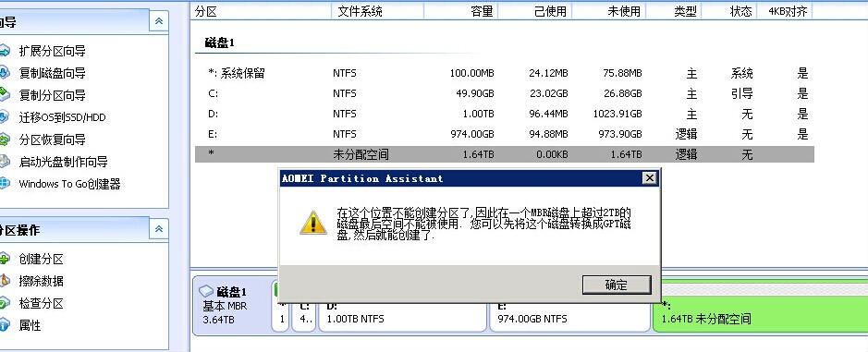This screenshot has width=868, height=352.
Task: Collapse the 分区操作 panel chevron
Action: coord(159,229)
